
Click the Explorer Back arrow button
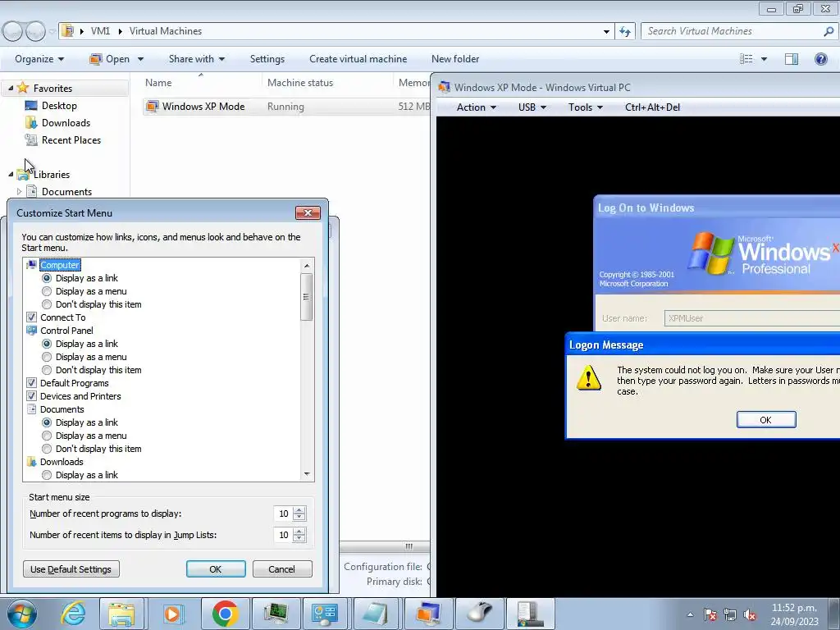[x=13, y=32]
